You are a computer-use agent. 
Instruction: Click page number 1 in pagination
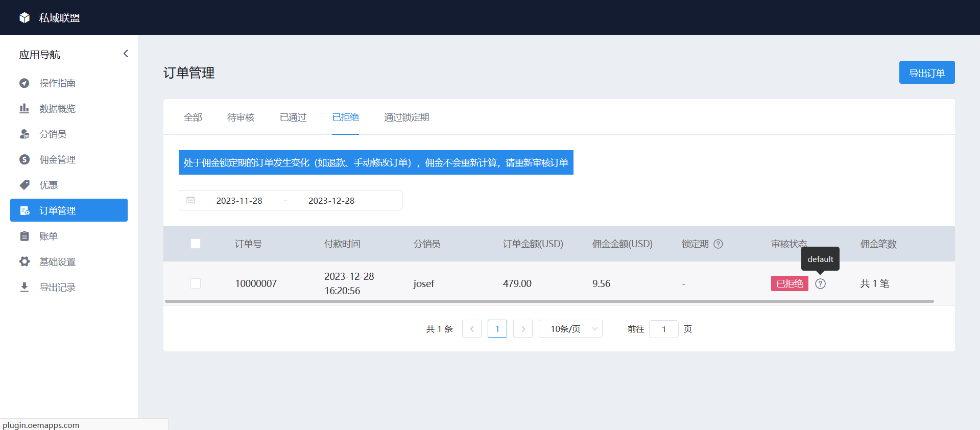point(497,329)
